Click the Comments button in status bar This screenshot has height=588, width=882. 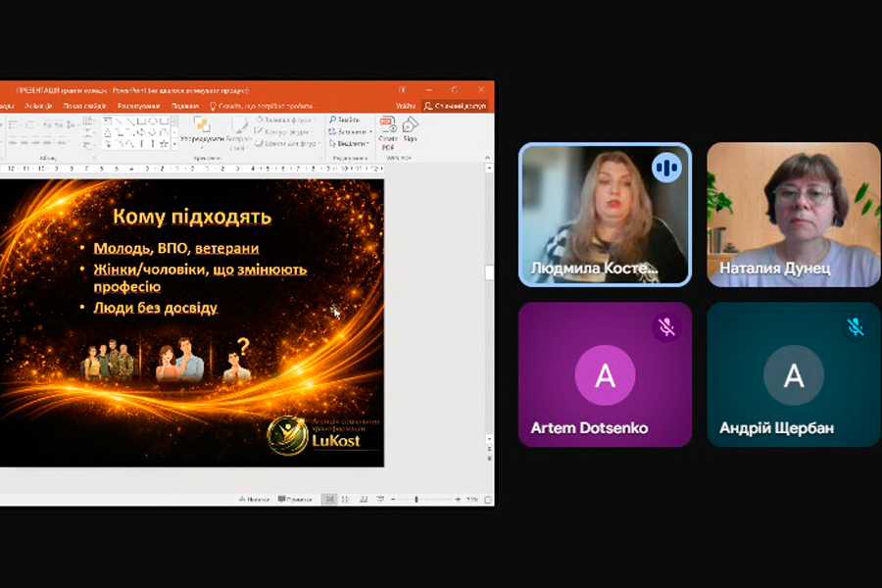[295, 499]
